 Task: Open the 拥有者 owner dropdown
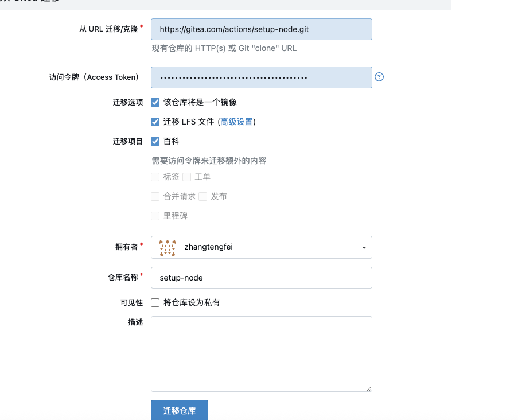click(x=261, y=247)
